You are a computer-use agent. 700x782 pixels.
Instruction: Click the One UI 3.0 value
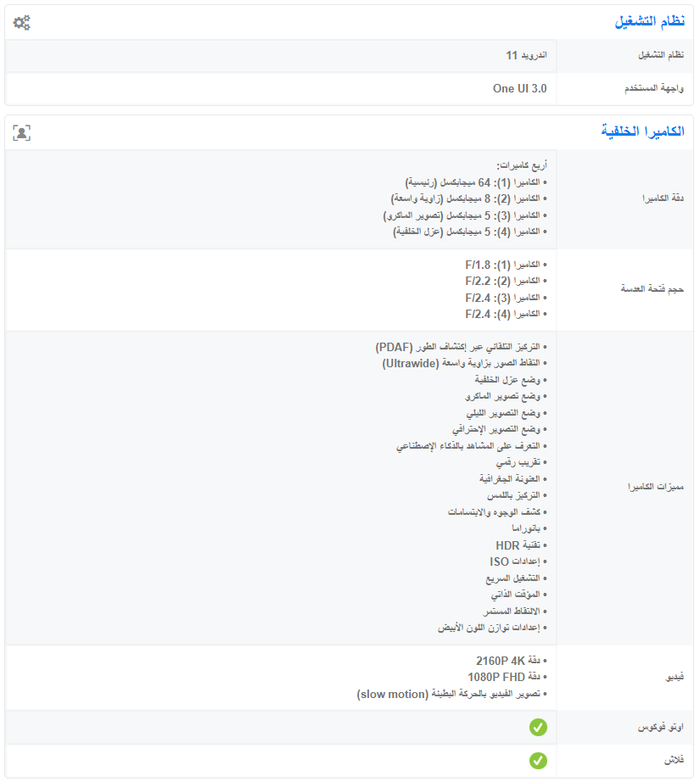pos(519,88)
